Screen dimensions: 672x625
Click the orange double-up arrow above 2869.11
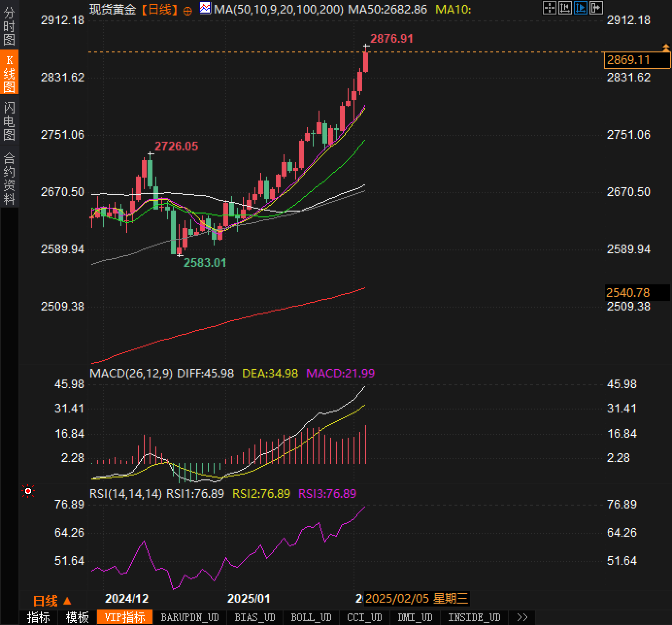pos(666,47)
